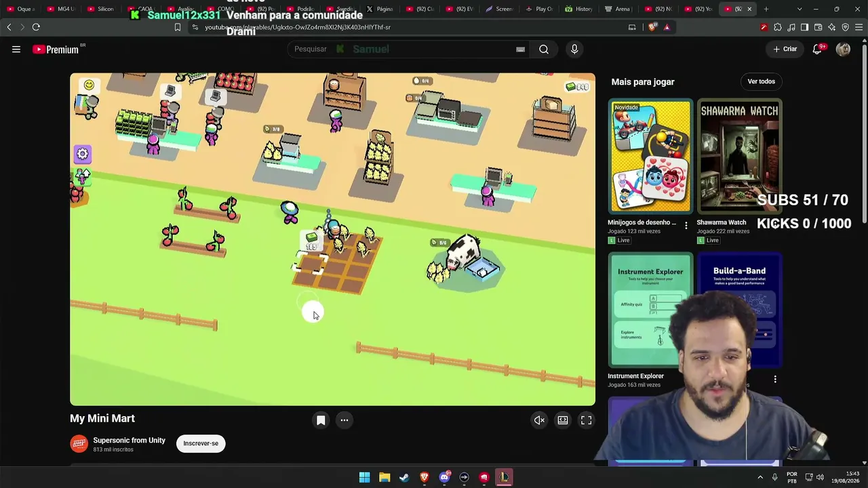Open Shawarma Watch game thumbnail

739,157
